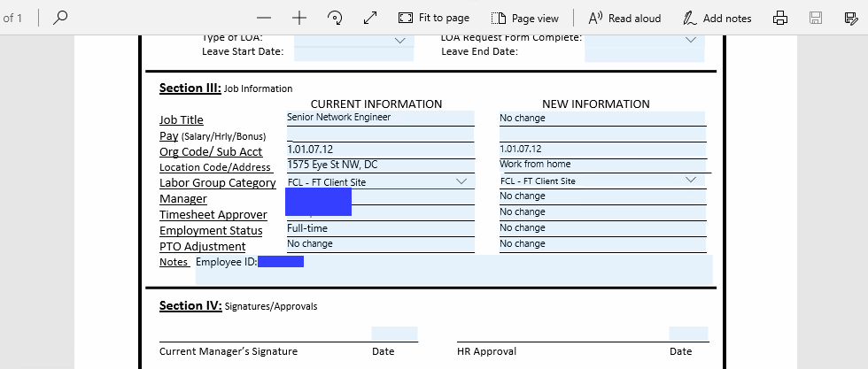This screenshot has height=369, width=868.
Task: Expand current Labor Group Category dropdown
Action: point(461,181)
